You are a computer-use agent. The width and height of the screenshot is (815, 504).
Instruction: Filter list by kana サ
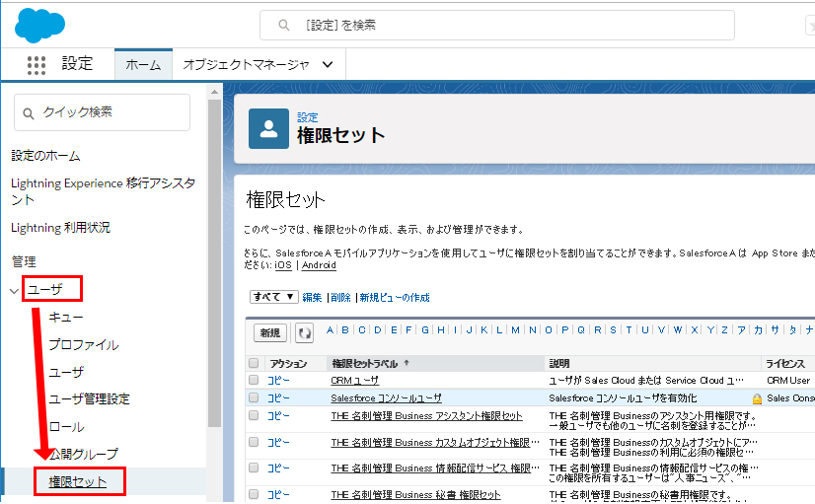point(775,330)
